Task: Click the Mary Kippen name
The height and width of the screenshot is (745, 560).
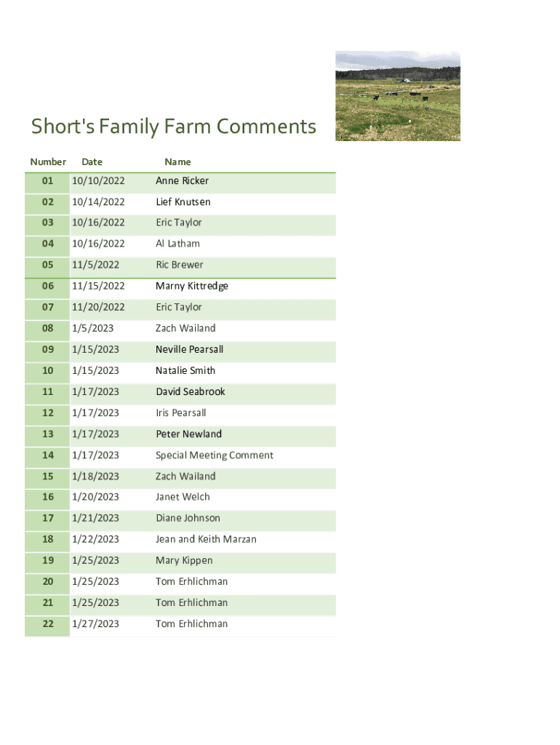Action: (184, 560)
